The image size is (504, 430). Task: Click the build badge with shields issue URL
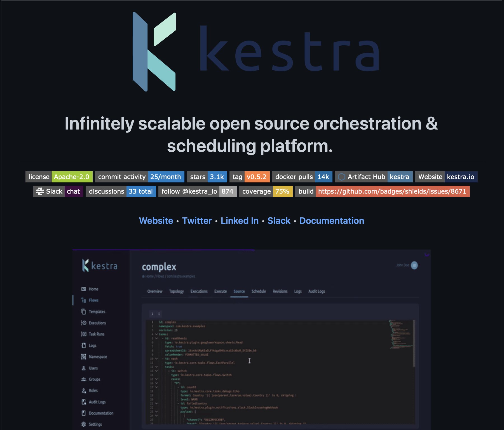pos(383,191)
